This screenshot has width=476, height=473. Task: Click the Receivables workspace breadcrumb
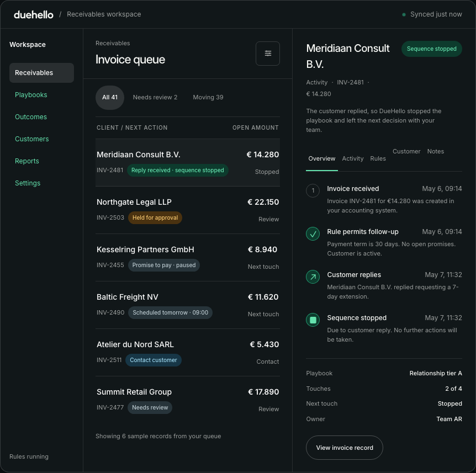[x=104, y=14]
